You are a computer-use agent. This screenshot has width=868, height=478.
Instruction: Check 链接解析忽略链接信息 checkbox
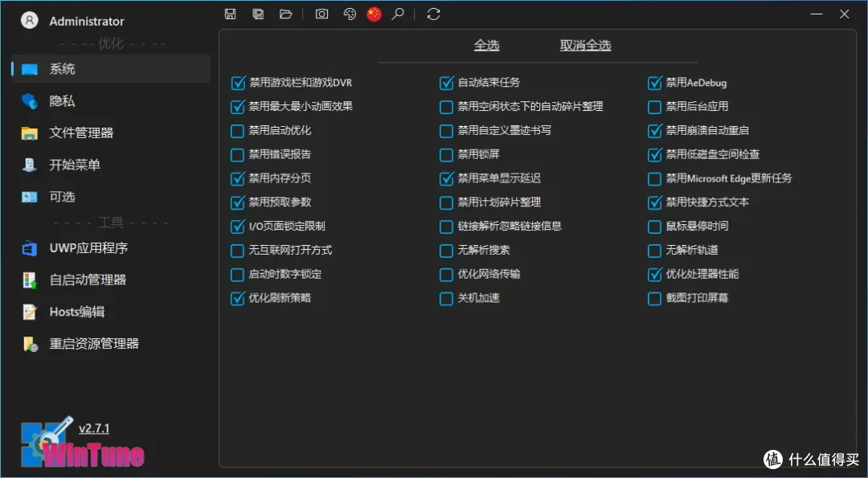[x=446, y=227]
